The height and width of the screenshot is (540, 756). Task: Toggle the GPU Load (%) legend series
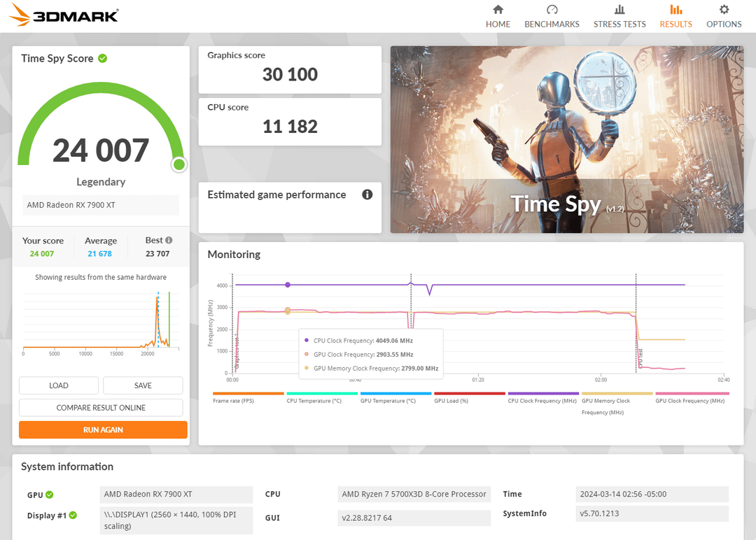[x=469, y=397]
